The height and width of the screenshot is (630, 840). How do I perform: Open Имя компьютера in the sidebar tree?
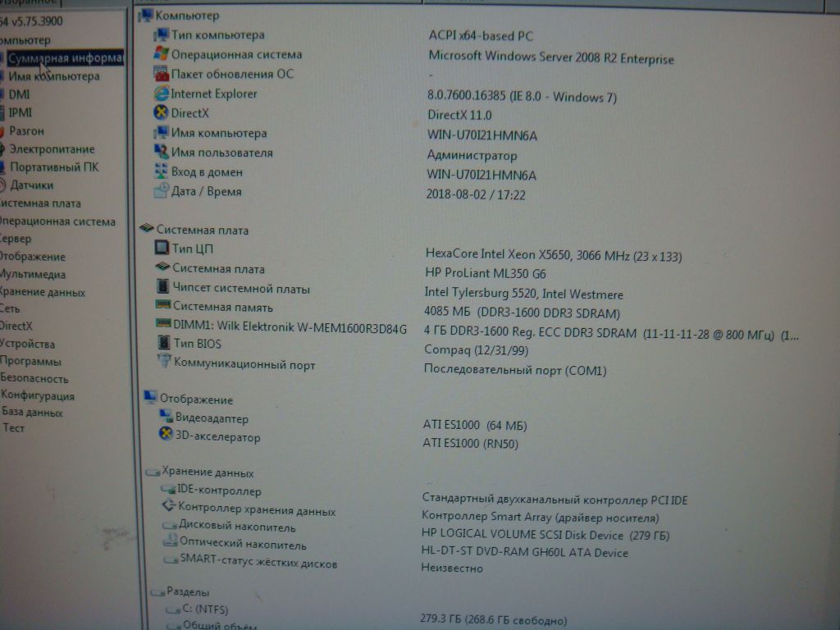[x=53, y=76]
